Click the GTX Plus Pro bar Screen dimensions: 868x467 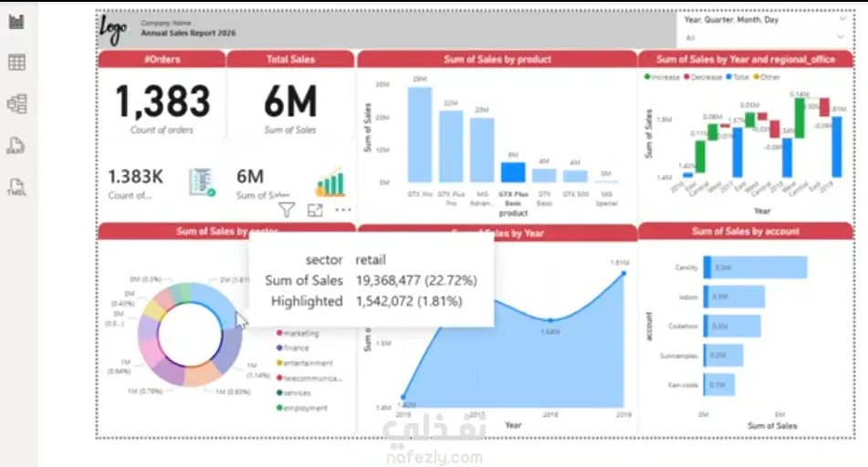[451, 147]
